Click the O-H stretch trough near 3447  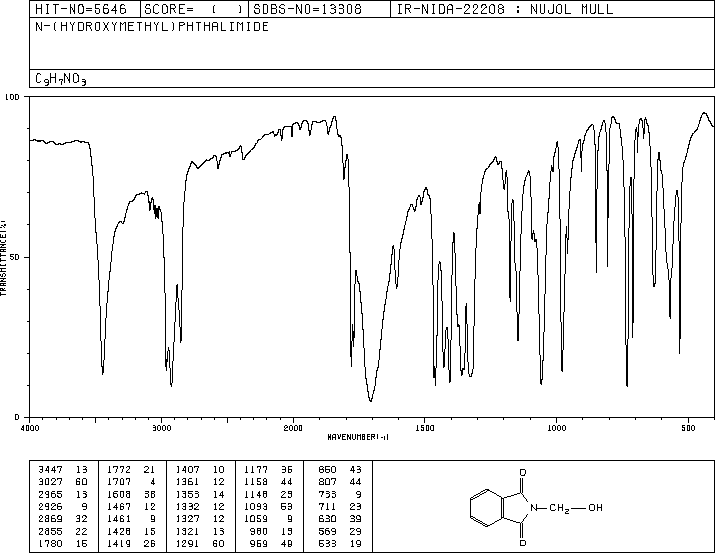[103, 372]
